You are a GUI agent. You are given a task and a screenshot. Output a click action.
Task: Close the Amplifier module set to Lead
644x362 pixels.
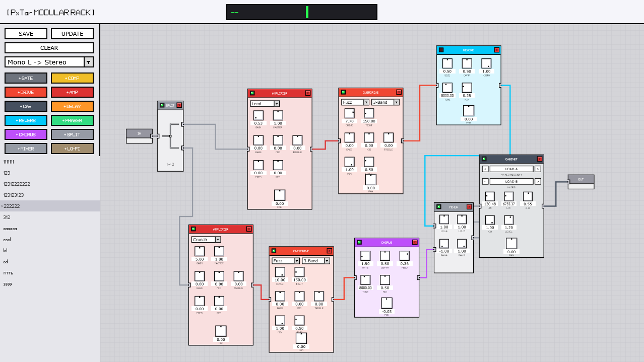point(307,93)
